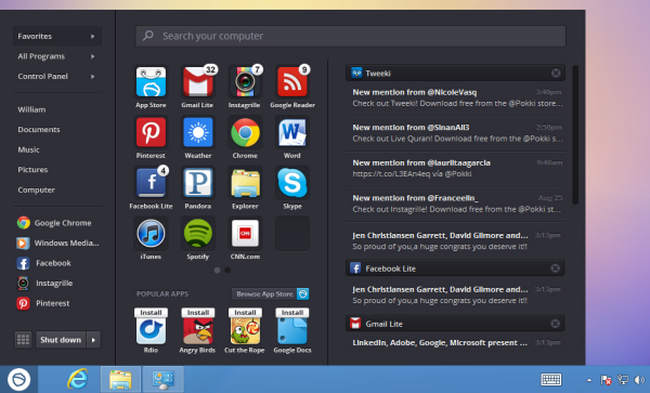Expand the Shut down options arrow
Screen dimensions: 650x393
pyautogui.click(x=93, y=340)
